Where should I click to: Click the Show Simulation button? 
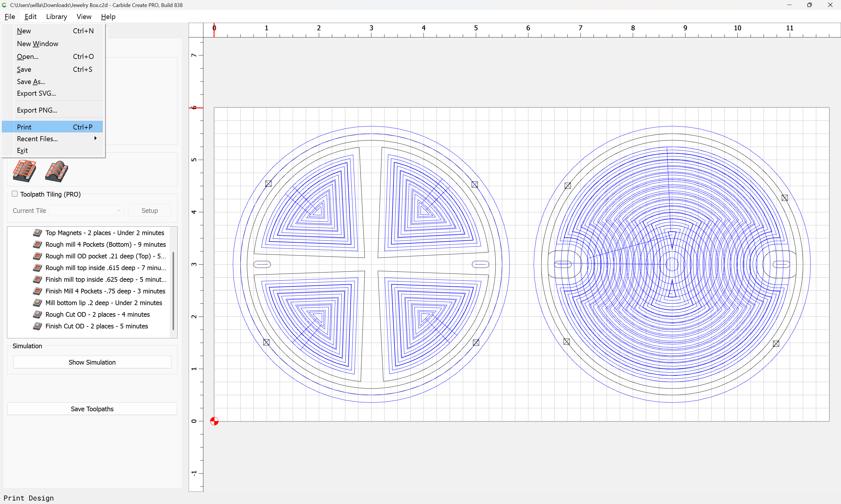(x=92, y=362)
